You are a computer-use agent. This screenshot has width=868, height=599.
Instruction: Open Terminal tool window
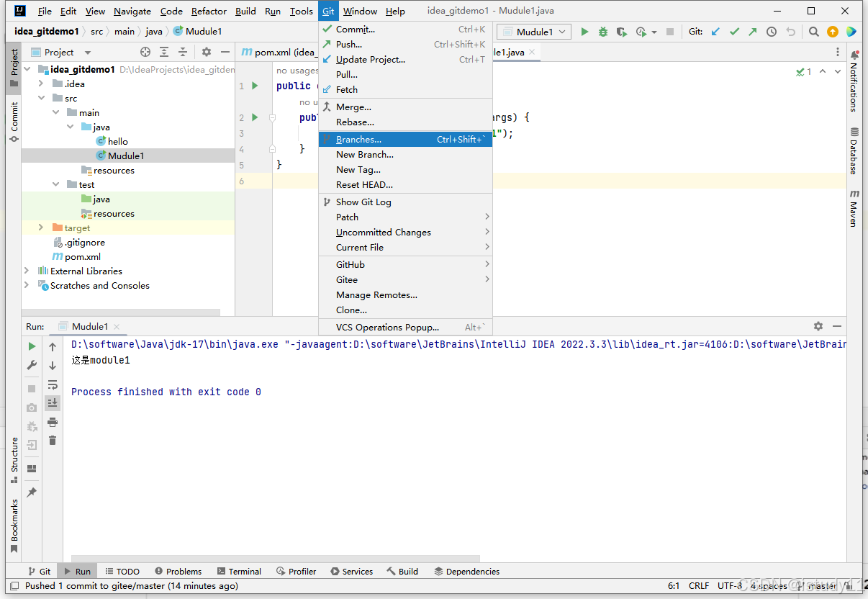click(x=239, y=572)
